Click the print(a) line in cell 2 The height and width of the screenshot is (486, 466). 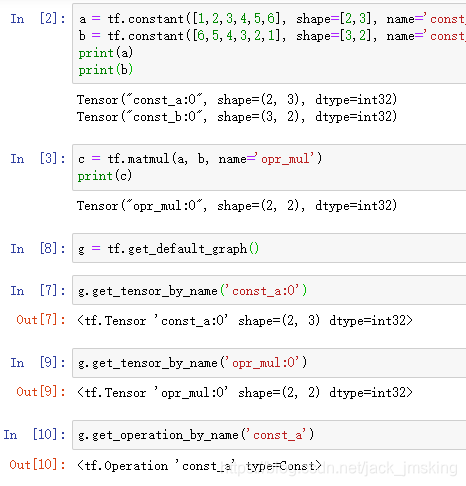click(x=106, y=53)
